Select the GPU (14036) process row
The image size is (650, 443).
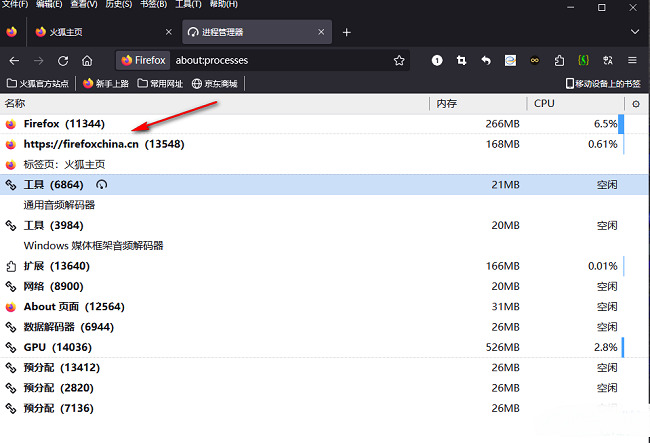click(324, 347)
